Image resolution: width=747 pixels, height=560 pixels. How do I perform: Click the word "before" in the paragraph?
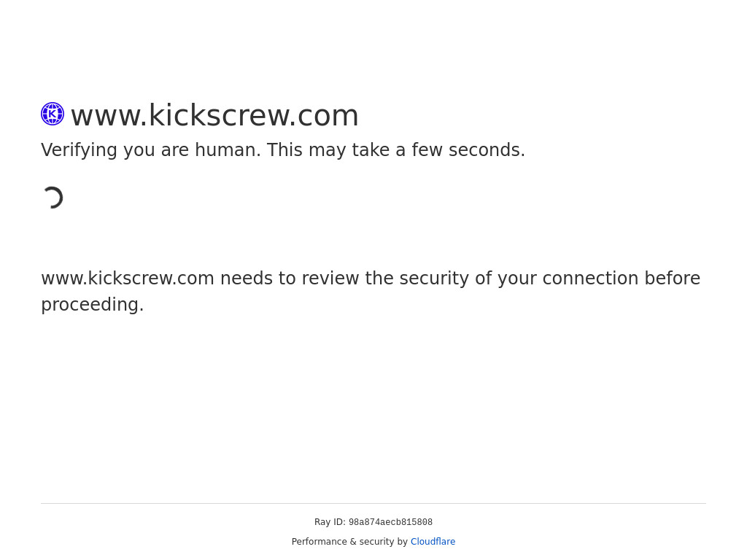672,279
